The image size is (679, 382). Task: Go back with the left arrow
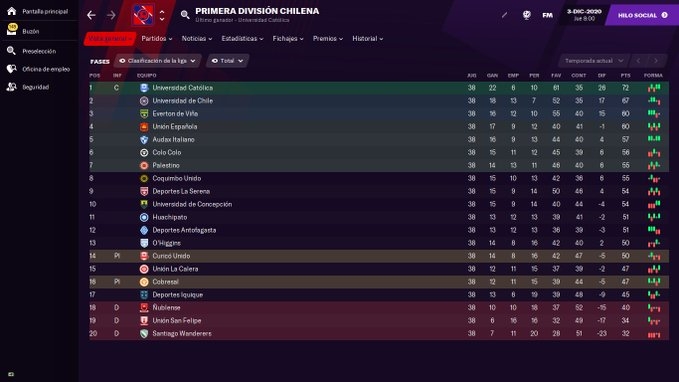point(91,15)
